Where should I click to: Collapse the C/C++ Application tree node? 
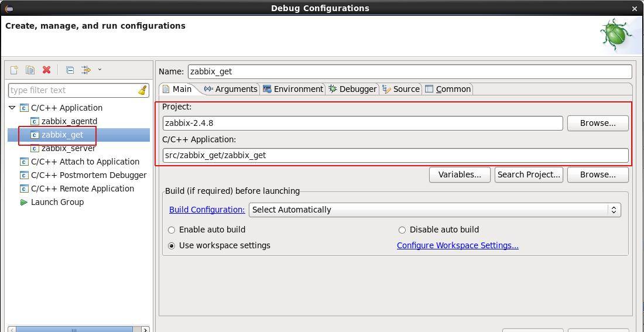pyautogui.click(x=12, y=108)
